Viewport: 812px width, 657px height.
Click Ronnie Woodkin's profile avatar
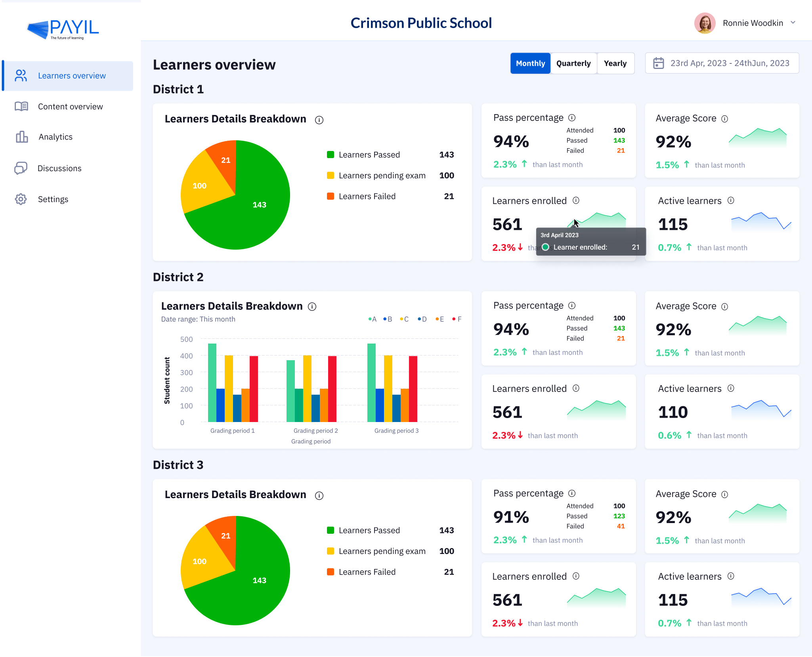click(705, 23)
